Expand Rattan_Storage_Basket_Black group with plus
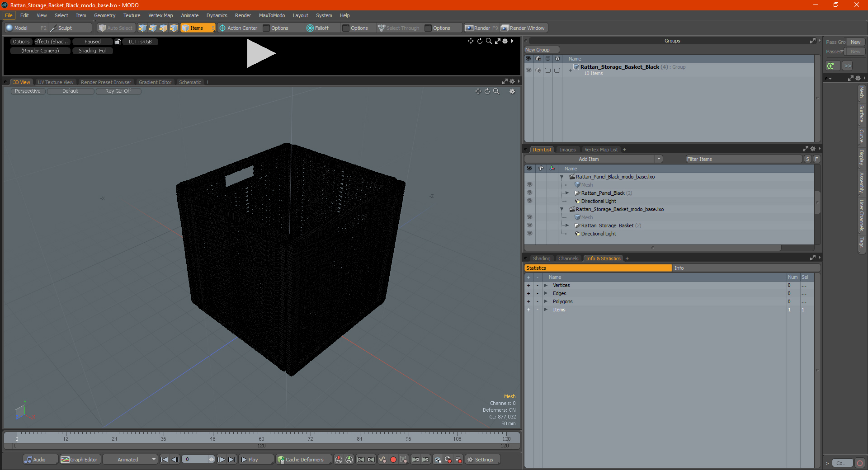This screenshot has height=470, width=868. pos(570,70)
